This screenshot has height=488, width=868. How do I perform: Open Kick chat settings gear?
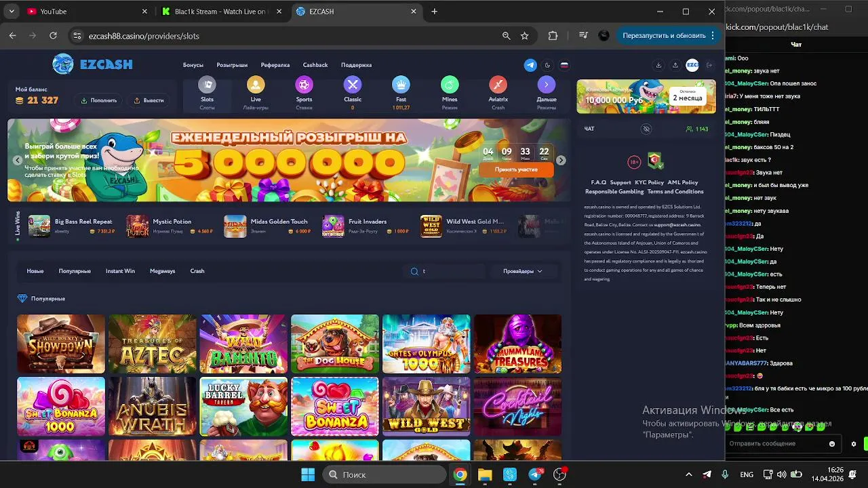[x=854, y=444]
